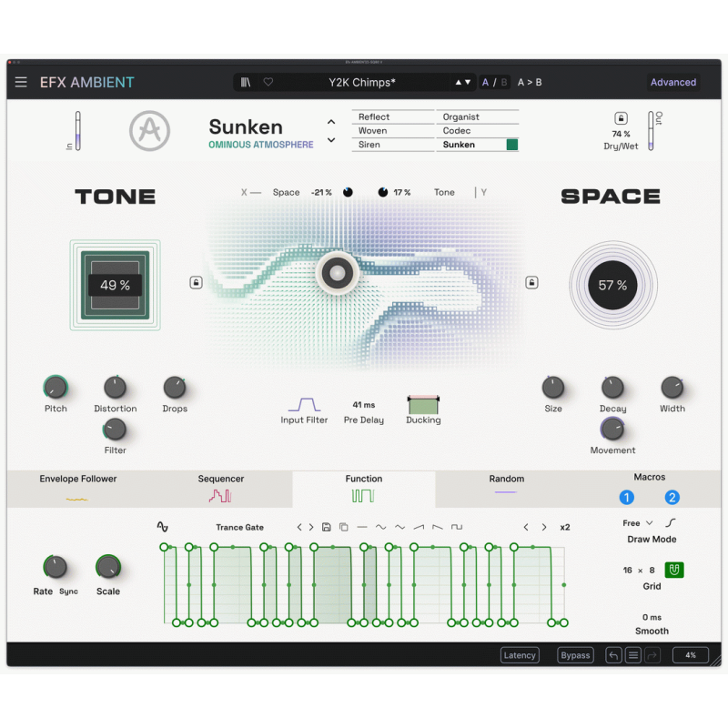The width and height of the screenshot is (728, 728).
Task: Click the output level slider
Action: 651,131
